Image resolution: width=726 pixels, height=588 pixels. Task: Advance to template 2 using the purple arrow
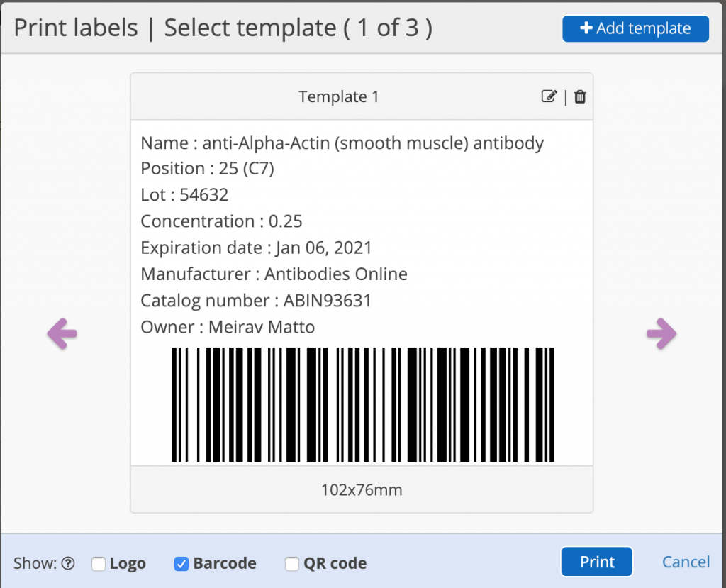[662, 333]
